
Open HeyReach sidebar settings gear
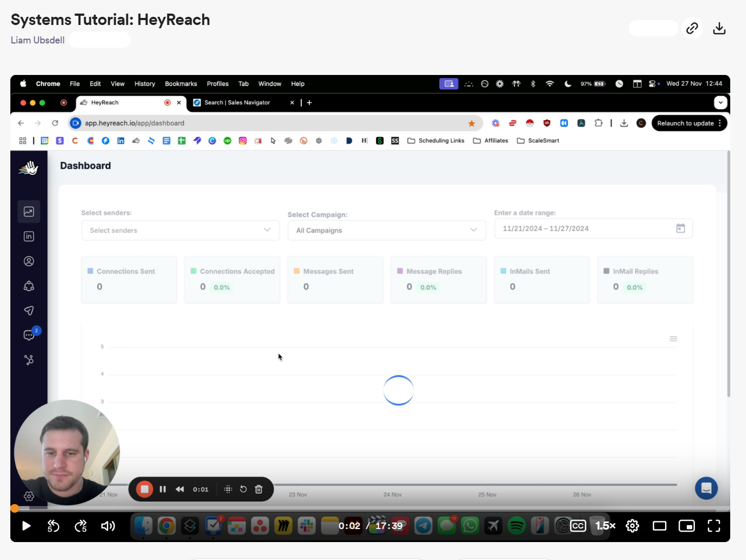[29, 496]
